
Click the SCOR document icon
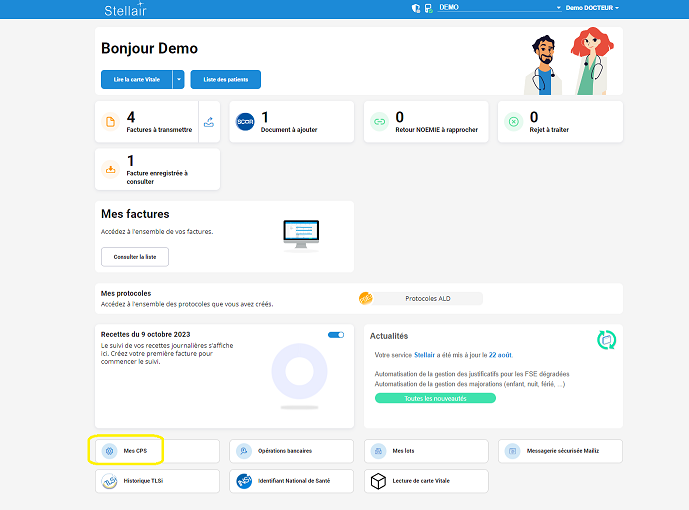(245, 122)
